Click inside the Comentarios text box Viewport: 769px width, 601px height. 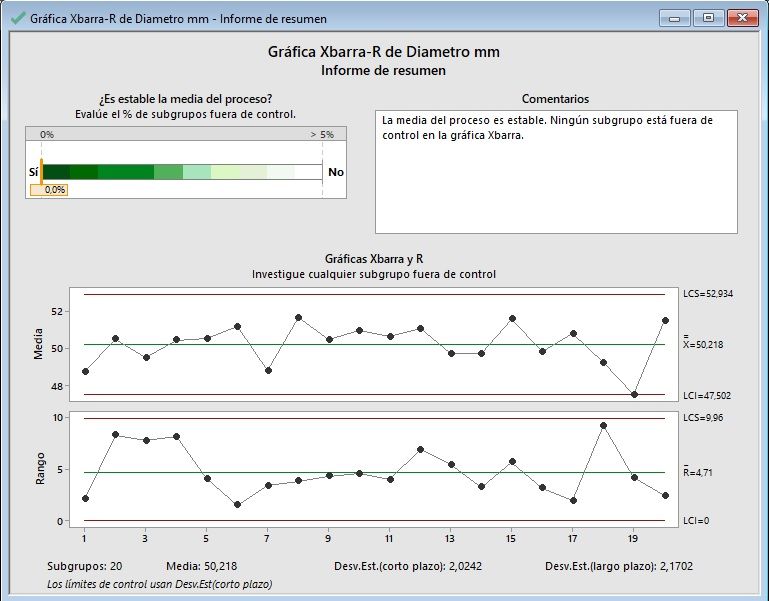[x=556, y=171]
